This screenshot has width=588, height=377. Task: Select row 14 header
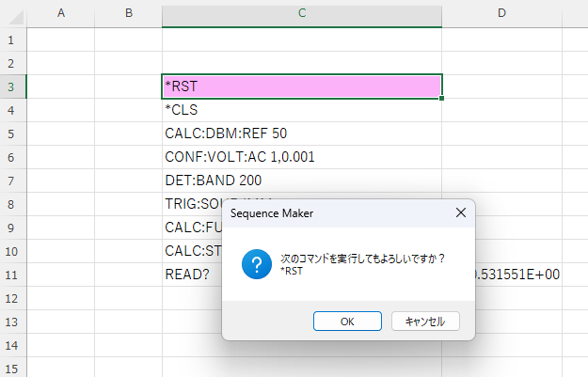point(13,345)
